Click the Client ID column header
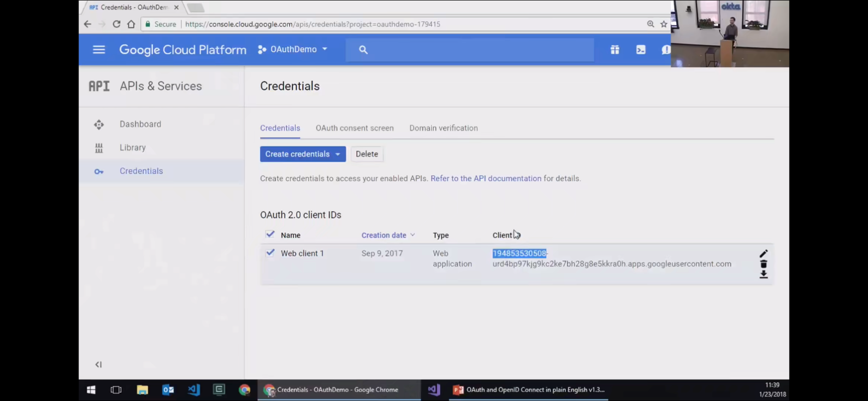This screenshot has height=401, width=868. [x=506, y=235]
